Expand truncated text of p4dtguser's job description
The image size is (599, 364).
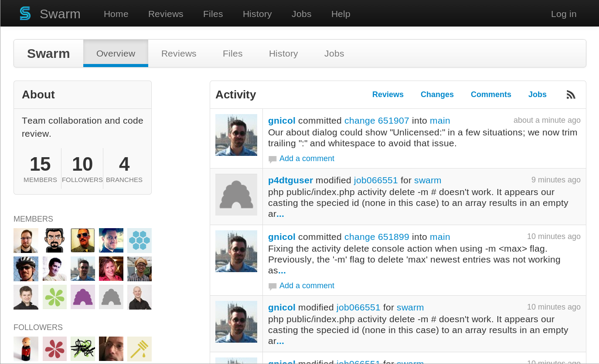pos(280,214)
